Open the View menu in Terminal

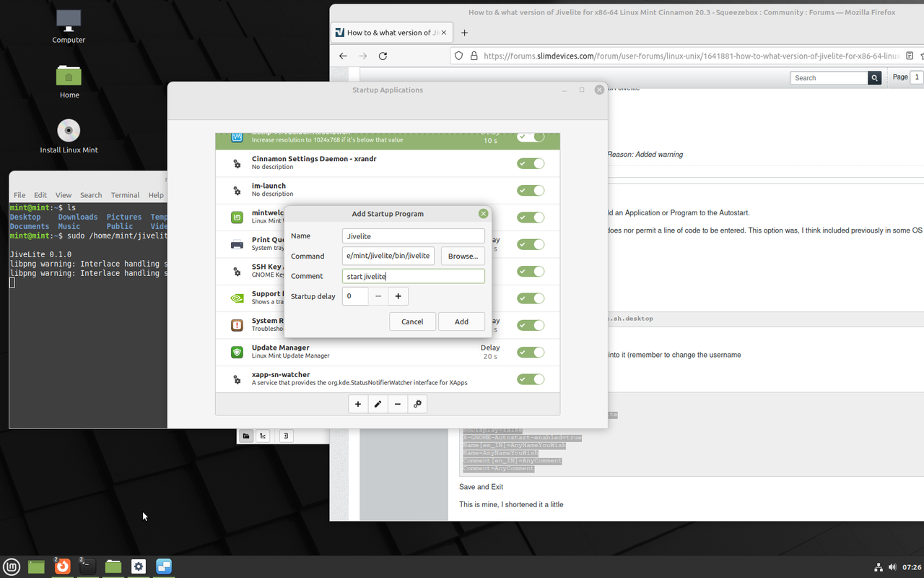(x=64, y=195)
